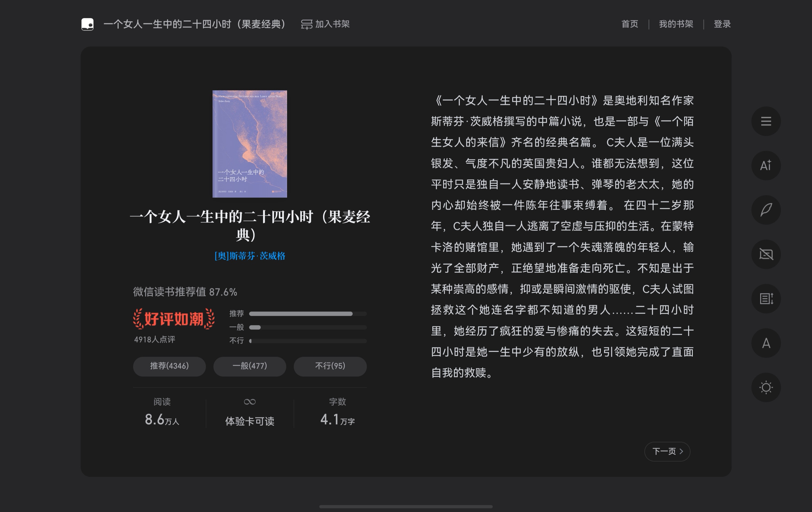Click the 一般 rating progress bar
812x512 pixels.
click(307, 327)
